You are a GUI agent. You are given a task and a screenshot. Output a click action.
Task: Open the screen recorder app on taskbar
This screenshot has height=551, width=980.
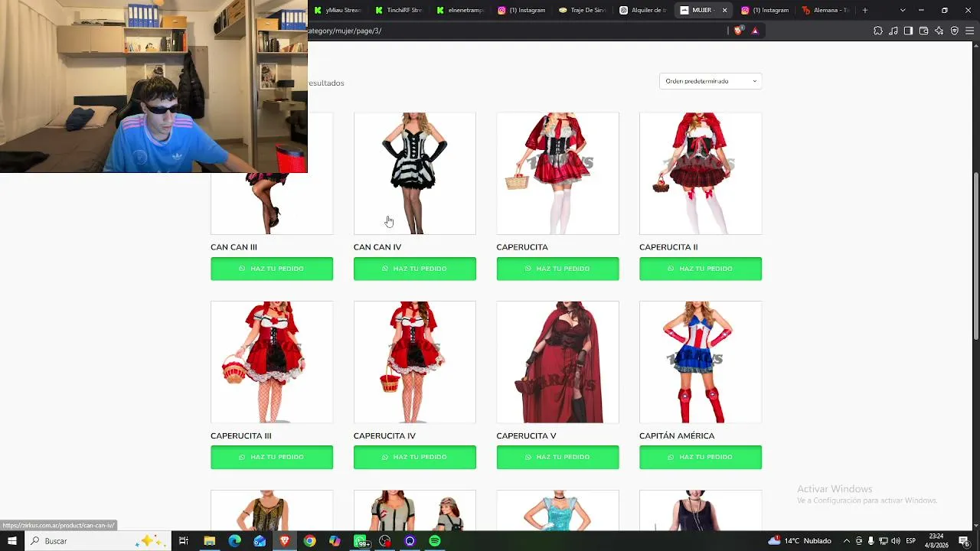point(385,541)
